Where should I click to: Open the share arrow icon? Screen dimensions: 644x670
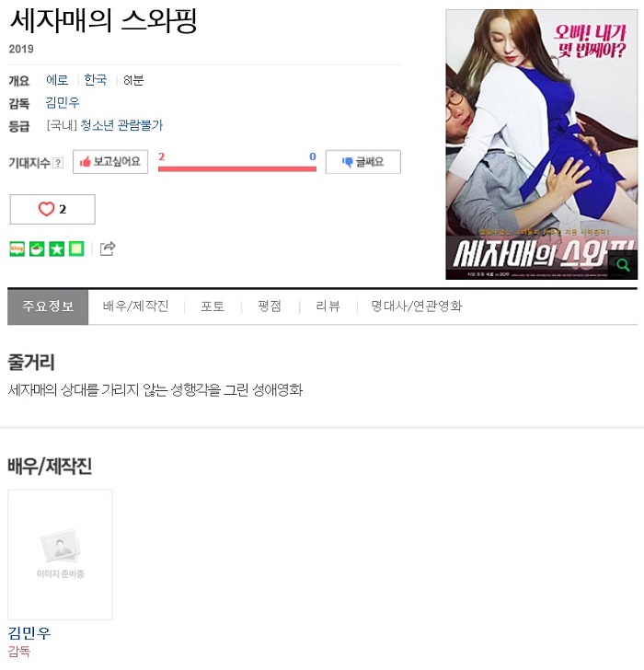coord(108,248)
